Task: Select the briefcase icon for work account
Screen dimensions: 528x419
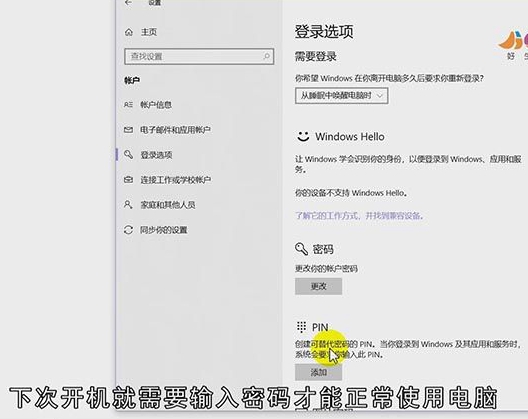Action: tap(128, 180)
